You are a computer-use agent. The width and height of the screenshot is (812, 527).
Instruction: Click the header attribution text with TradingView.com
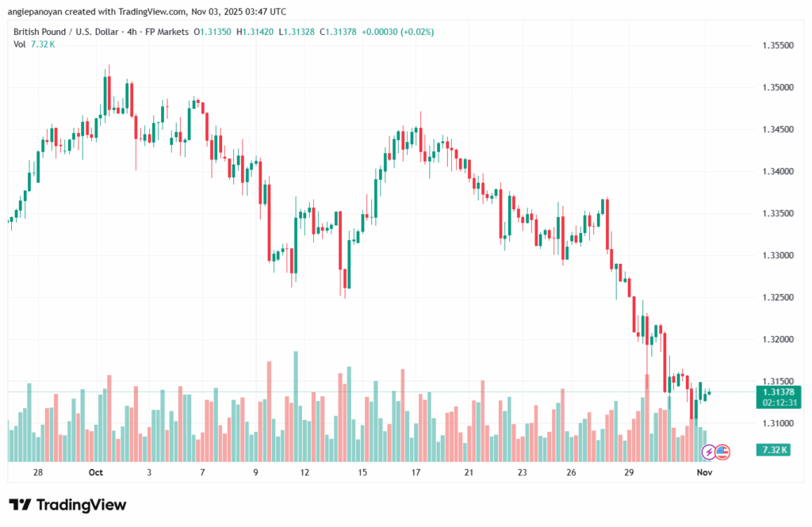click(x=147, y=12)
